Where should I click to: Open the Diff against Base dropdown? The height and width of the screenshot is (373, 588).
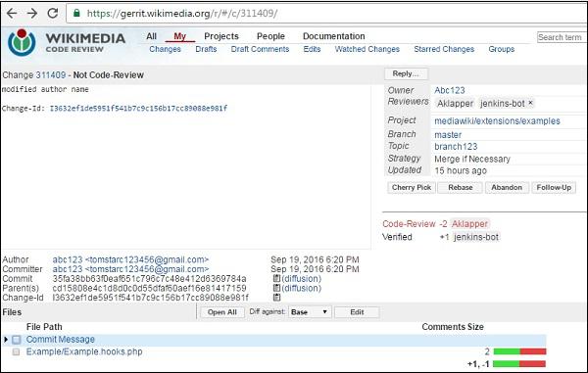point(310,312)
